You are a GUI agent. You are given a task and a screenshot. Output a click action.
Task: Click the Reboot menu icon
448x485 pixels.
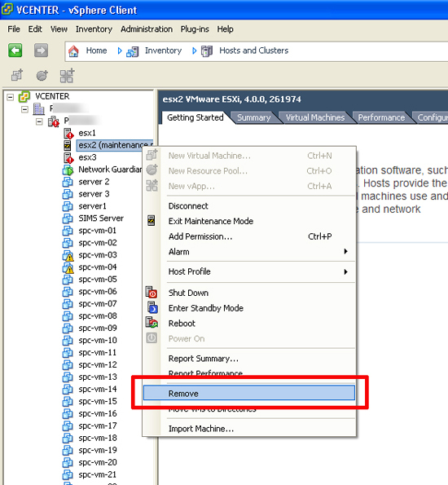[x=152, y=323]
